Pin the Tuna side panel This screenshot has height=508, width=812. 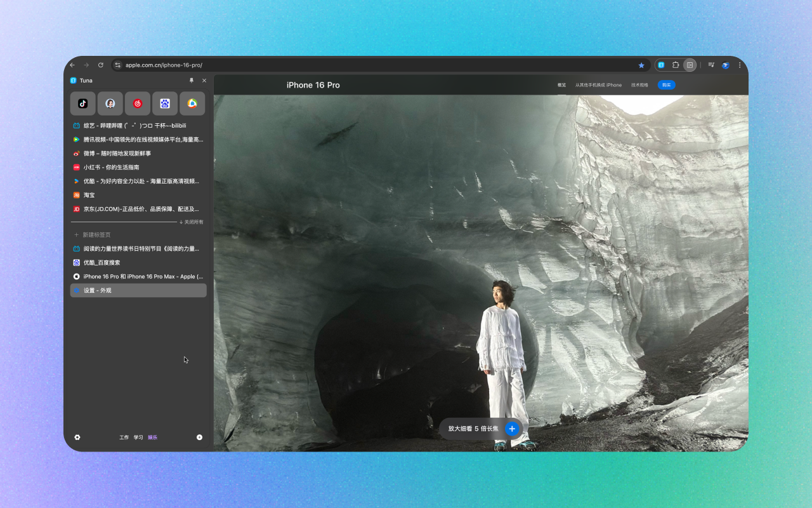point(192,81)
